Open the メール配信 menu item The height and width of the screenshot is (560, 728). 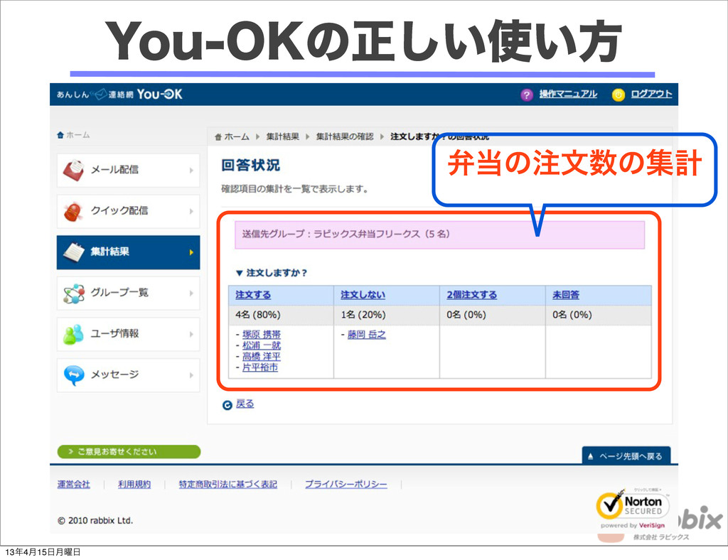128,171
